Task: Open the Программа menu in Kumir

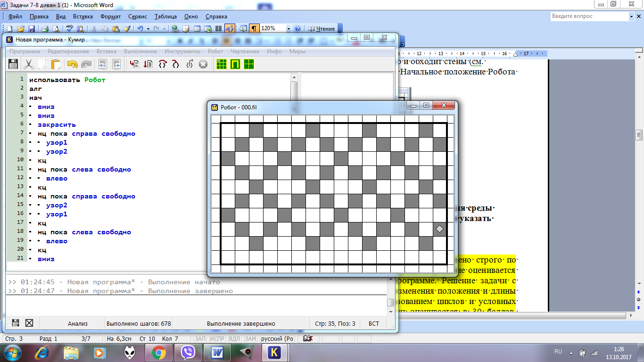Action: click(25, 51)
